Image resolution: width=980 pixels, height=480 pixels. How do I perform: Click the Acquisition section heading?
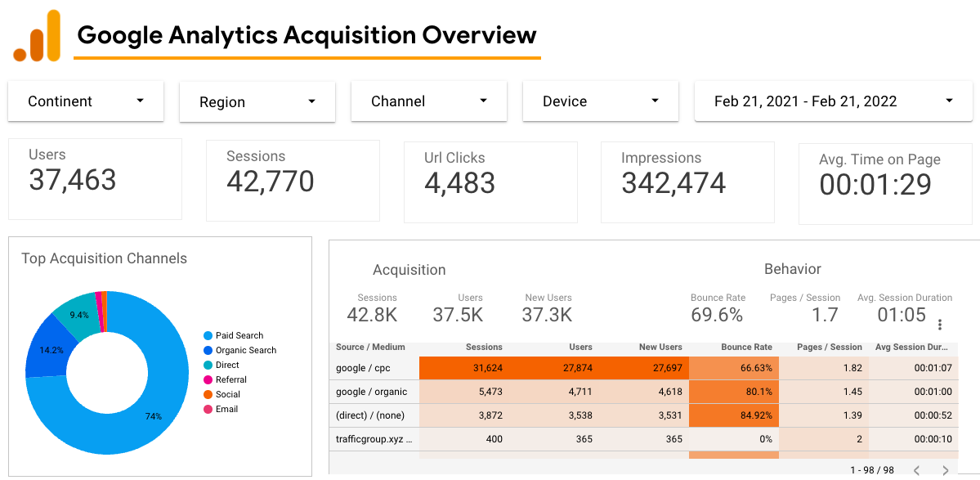pos(409,270)
